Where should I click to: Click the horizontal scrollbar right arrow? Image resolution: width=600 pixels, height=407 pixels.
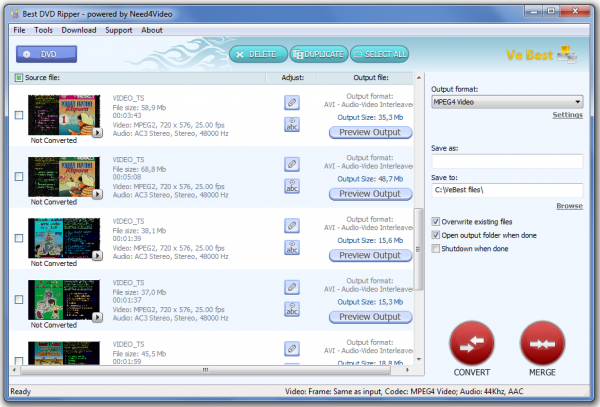(x=407, y=370)
